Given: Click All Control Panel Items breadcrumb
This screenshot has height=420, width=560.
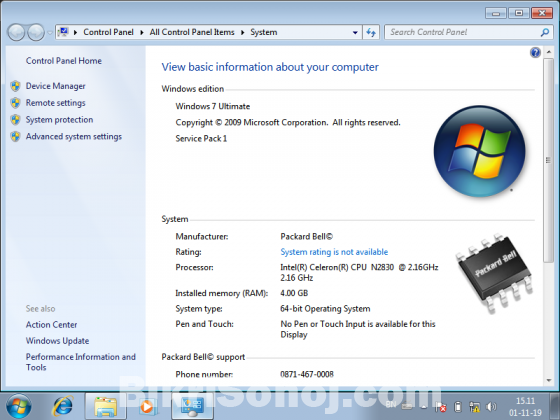Looking at the screenshot, I should tap(192, 32).
